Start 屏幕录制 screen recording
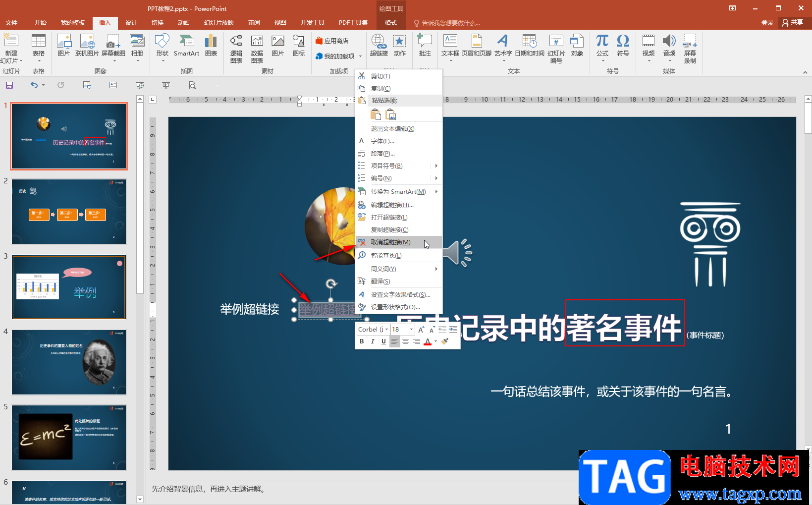The image size is (812, 505). pos(690,49)
